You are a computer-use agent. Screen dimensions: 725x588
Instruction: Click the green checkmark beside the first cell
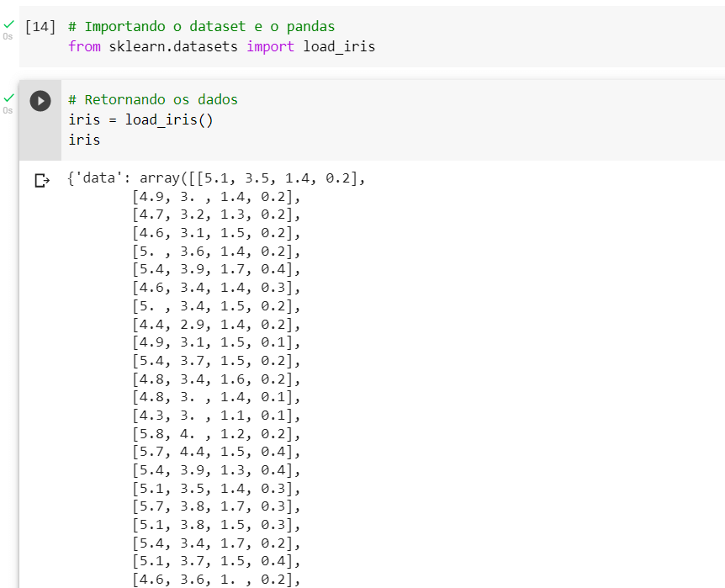pos(8,23)
